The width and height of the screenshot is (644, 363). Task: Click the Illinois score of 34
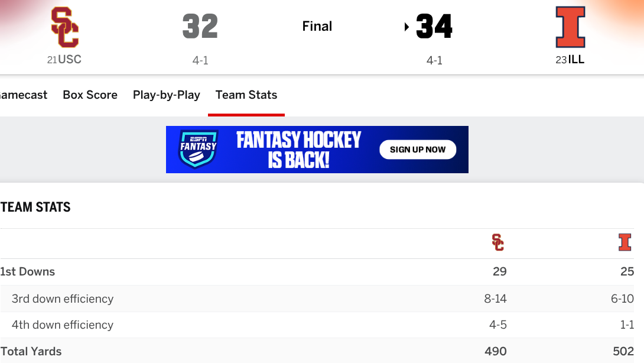tap(434, 27)
